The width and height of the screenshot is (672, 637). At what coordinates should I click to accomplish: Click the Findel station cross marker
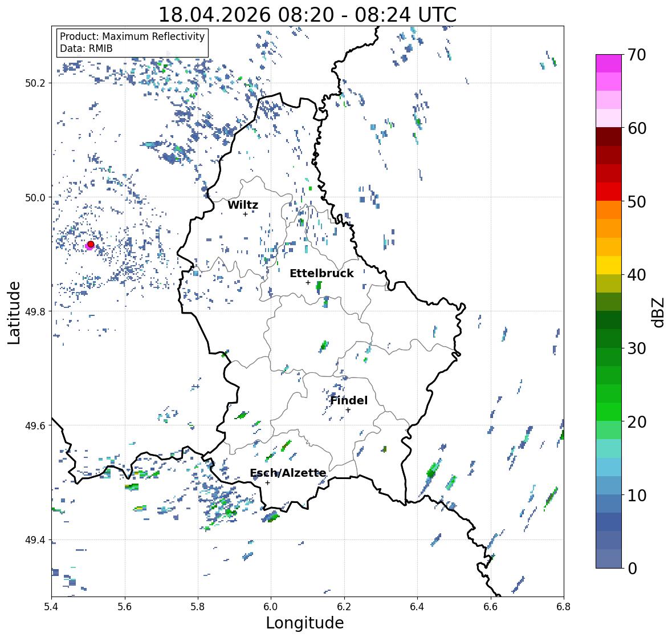point(348,410)
